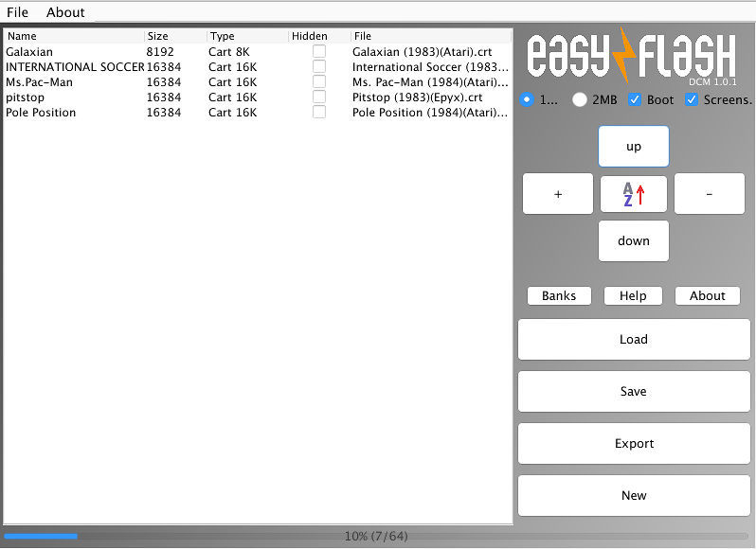756x549 pixels.
Task: Click the Cart 8K type cell
Action: [x=229, y=52]
